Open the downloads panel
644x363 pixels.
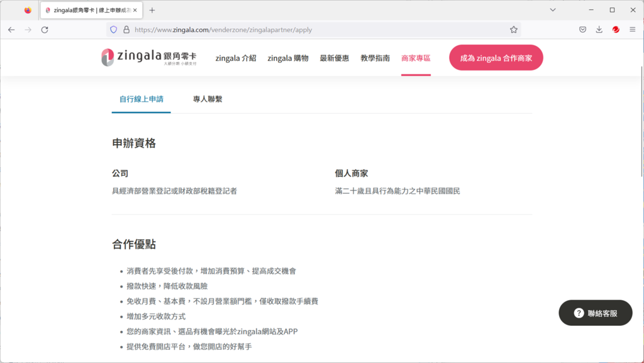tap(599, 30)
